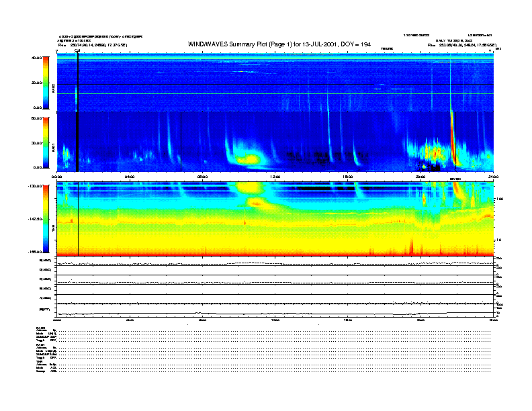Click the TNR panel color scale bar
The width and height of the screenshot is (532, 411).
pos(46,219)
